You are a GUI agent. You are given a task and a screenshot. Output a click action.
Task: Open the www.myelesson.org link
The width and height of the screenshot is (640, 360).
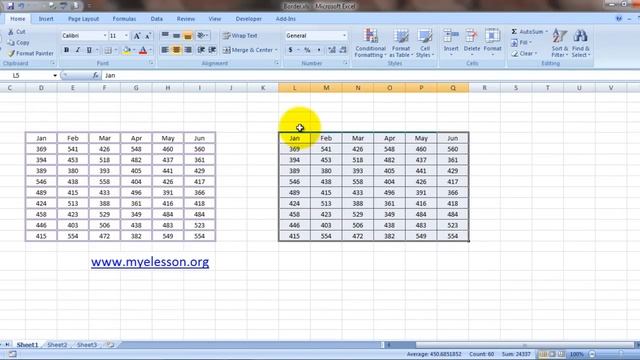click(x=150, y=262)
